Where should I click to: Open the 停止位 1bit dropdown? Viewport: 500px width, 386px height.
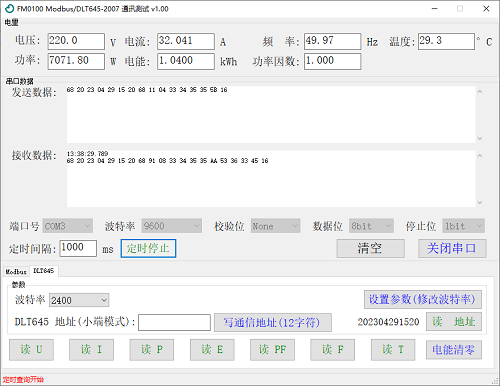[463, 226]
